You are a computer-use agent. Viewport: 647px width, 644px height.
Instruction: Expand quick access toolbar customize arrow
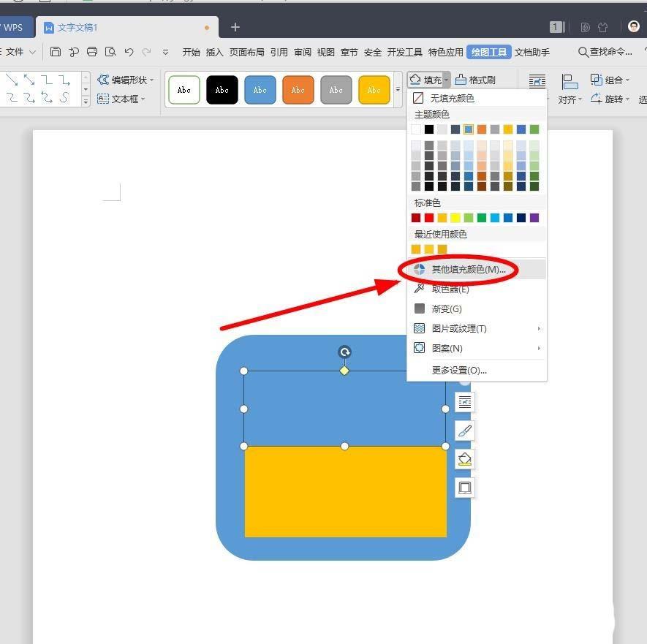(165, 52)
